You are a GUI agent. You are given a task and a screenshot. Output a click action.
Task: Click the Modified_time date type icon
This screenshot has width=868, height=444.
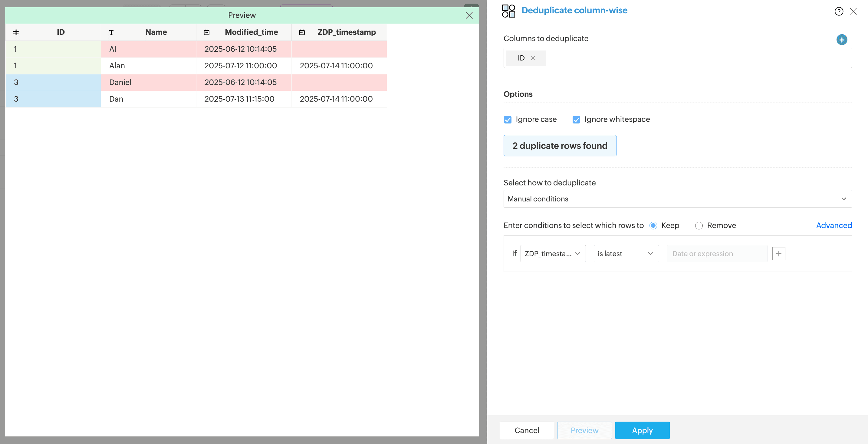coord(206,32)
